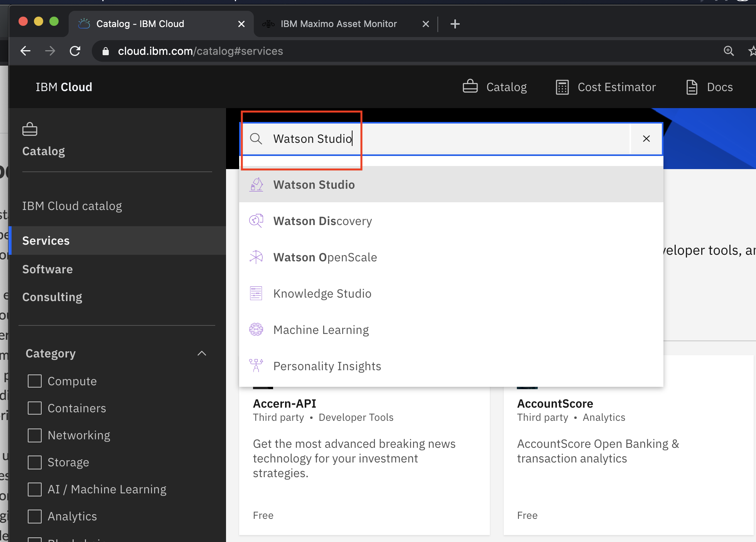The width and height of the screenshot is (756, 542).
Task: Click the browser back arrow
Action: click(x=25, y=51)
